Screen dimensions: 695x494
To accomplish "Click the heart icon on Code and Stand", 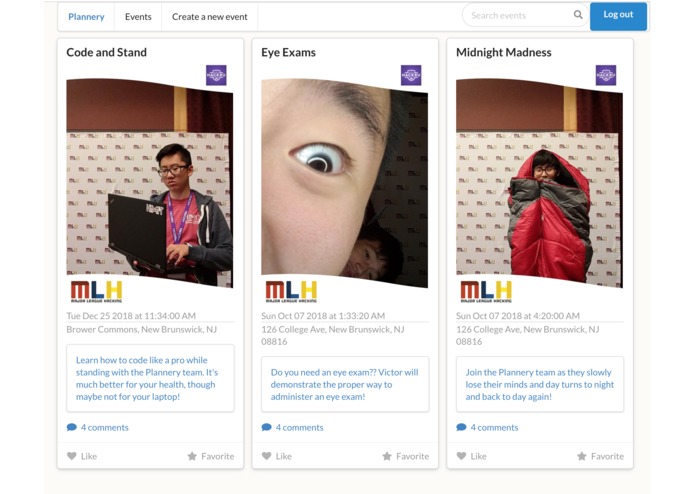I will point(72,456).
